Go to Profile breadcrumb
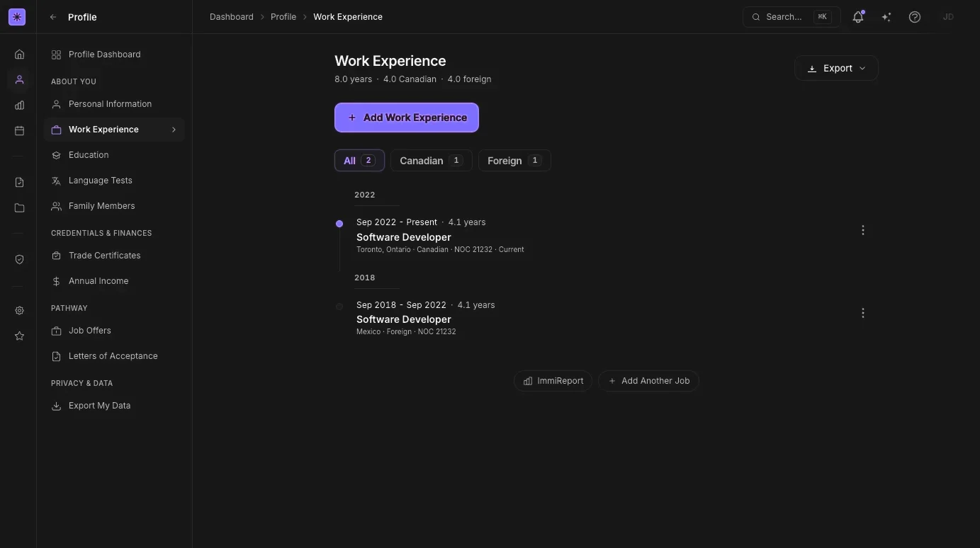Screen dimensions: 980x548 pos(283,17)
